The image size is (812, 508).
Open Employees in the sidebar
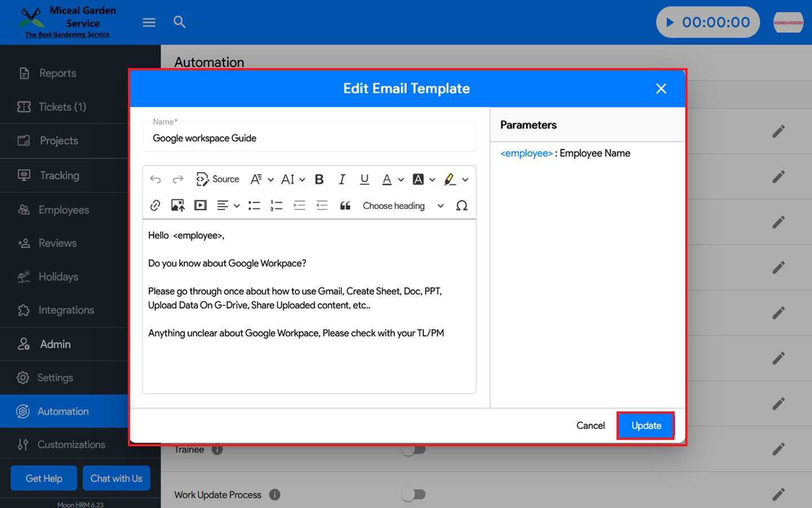tap(64, 210)
